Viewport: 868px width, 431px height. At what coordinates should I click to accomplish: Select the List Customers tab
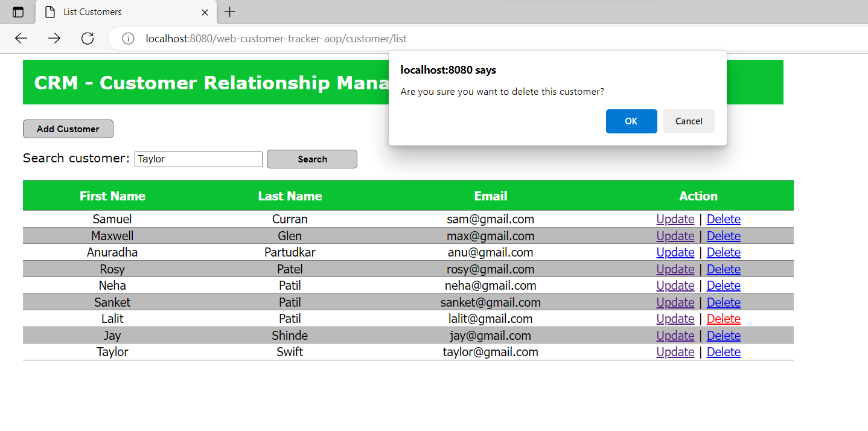pyautogui.click(x=127, y=12)
